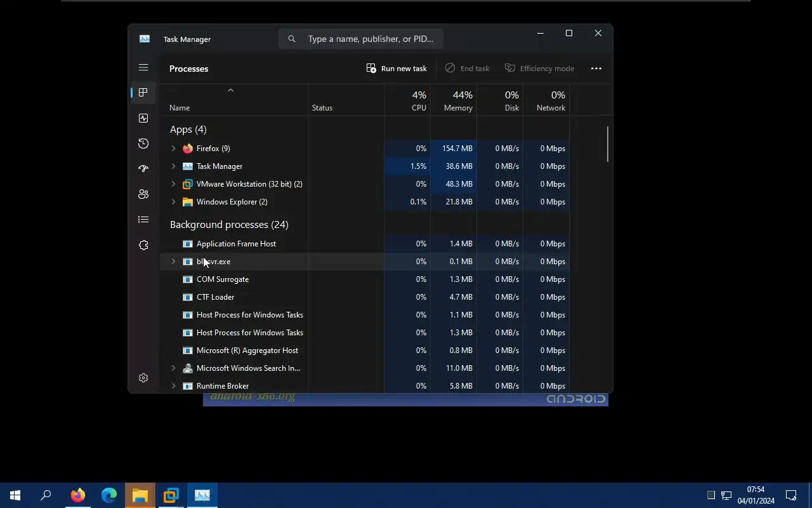Sort processes by Disk column
The width and height of the screenshot is (812, 508).
500,100
